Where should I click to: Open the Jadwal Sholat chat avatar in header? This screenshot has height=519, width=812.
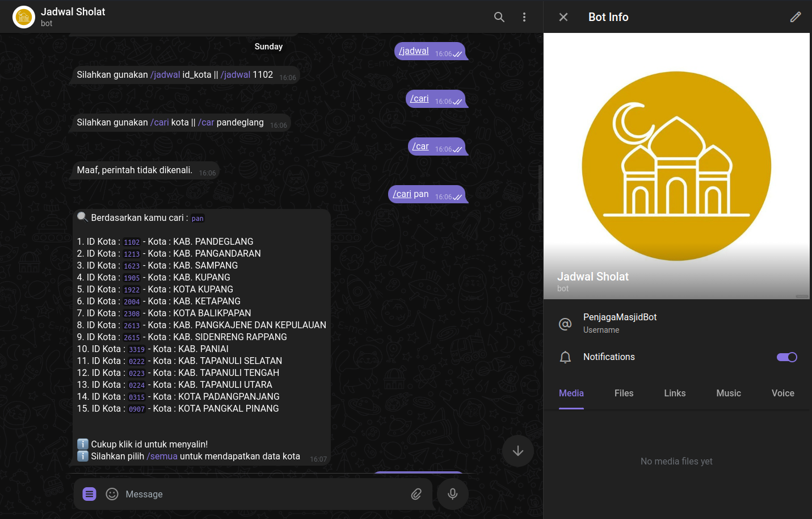pyautogui.click(x=24, y=17)
